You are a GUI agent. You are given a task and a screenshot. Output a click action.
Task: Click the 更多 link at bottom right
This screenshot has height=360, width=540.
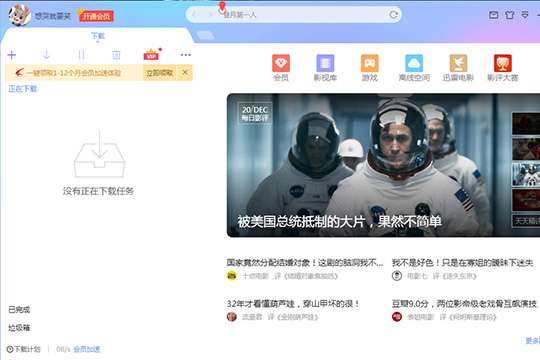(532, 341)
